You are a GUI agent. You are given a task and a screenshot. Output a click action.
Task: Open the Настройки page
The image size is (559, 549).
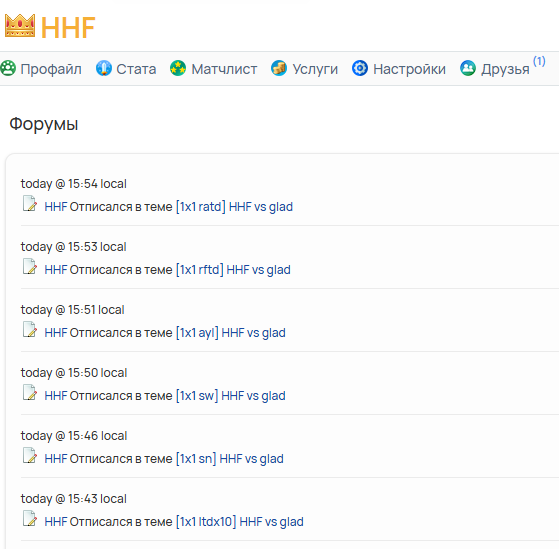[409, 69]
